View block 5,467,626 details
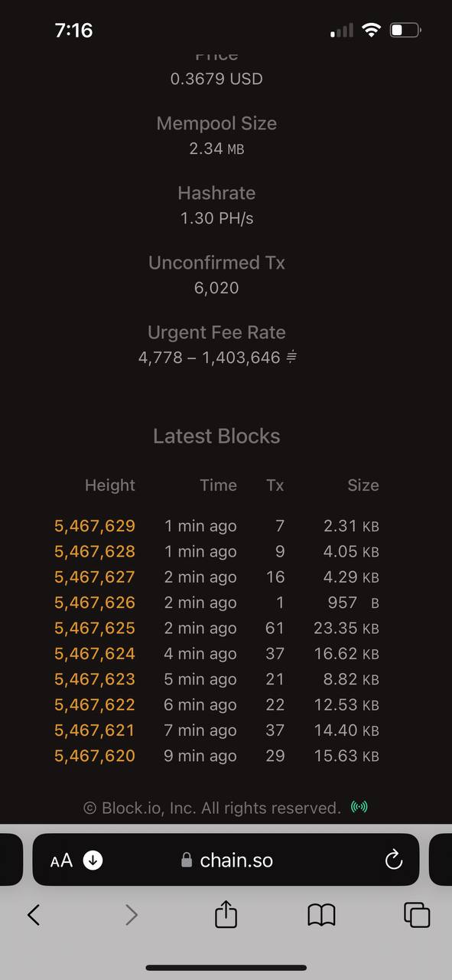452x980 pixels. point(95,603)
